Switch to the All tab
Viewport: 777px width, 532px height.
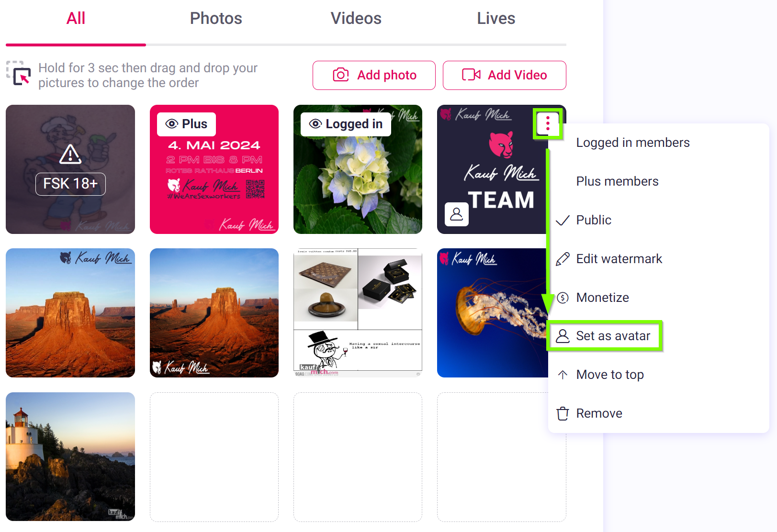(x=76, y=18)
